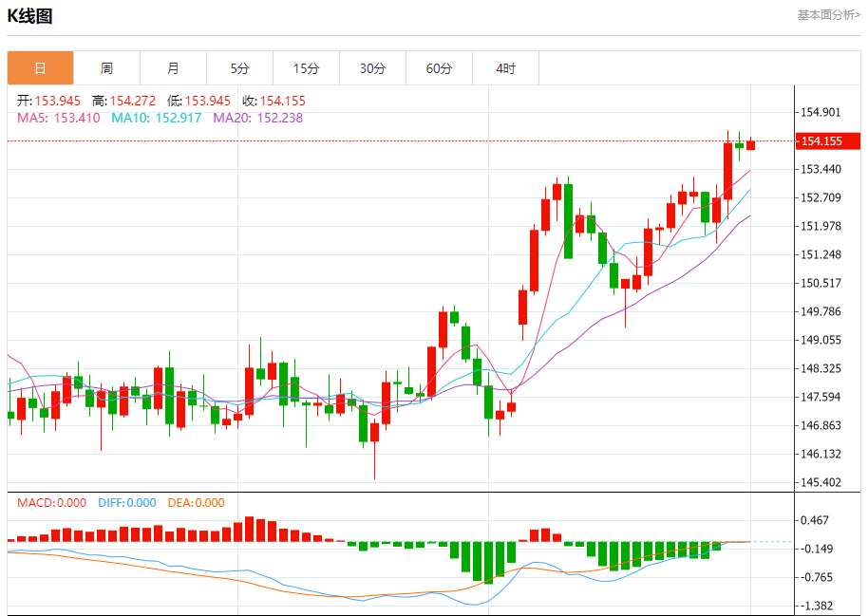
Task: Click the latest red candlestick on the chart
Action: [750, 144]
